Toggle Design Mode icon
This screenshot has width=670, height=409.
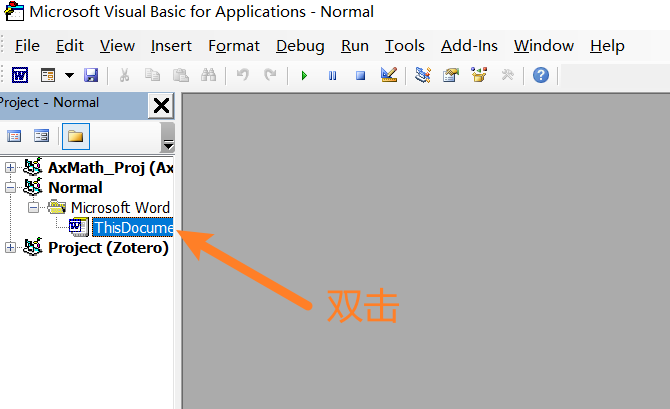pyautogui.click(x=389, y=75)
